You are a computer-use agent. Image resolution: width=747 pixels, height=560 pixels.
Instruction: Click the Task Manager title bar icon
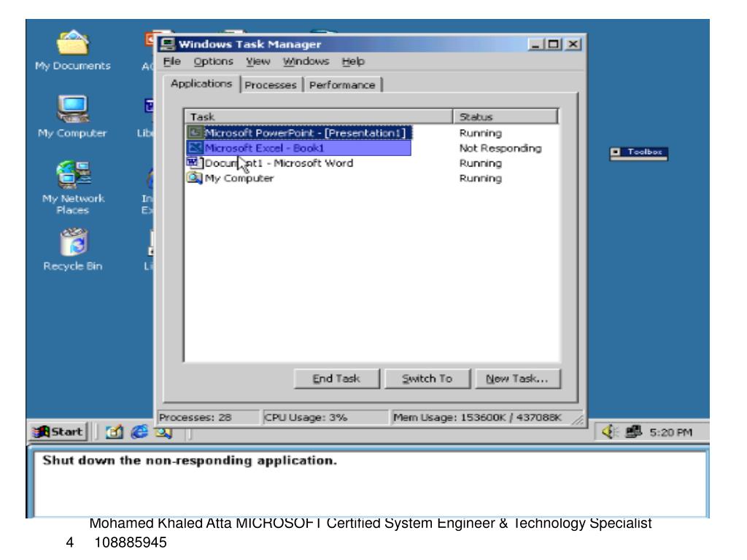167,44
